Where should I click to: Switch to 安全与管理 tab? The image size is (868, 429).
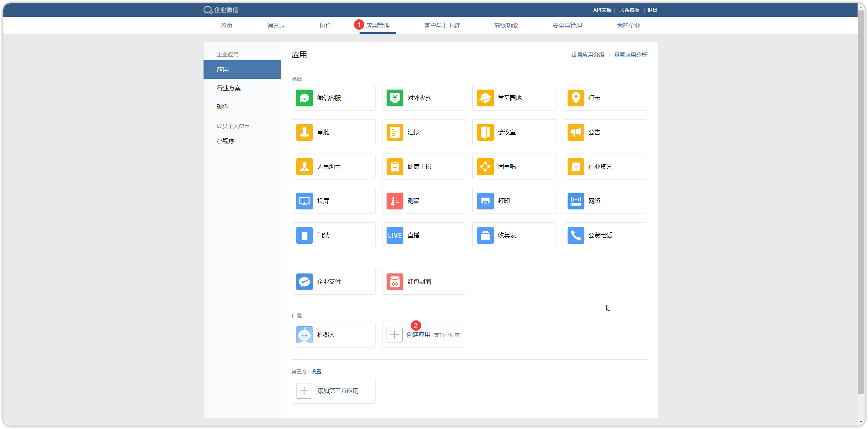point(567,26)
